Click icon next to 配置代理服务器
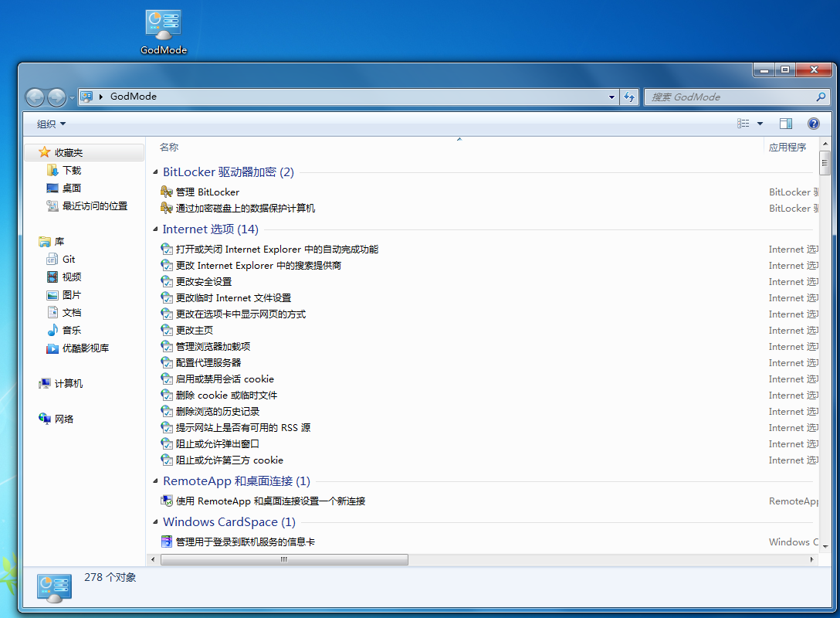 167,363
